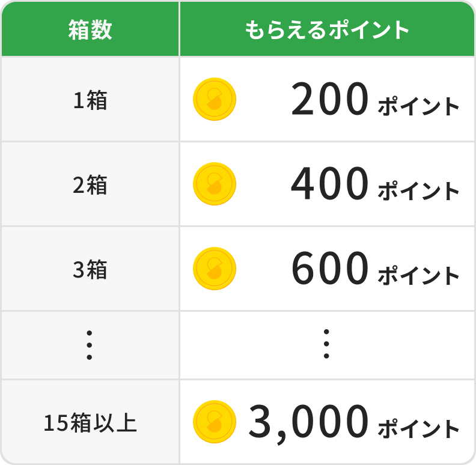Click the 1箱 row label
This screenshot has height=465, width=476.
[x=90, y=100]
